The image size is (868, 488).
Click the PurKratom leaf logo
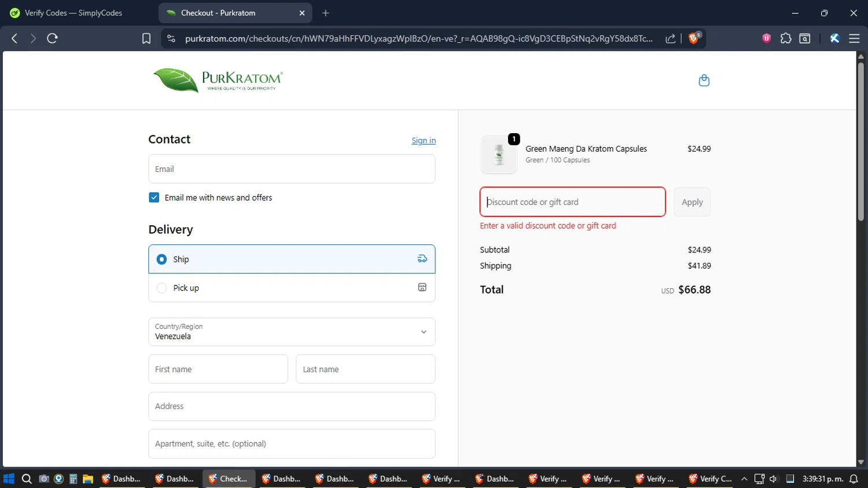(218, 80)
